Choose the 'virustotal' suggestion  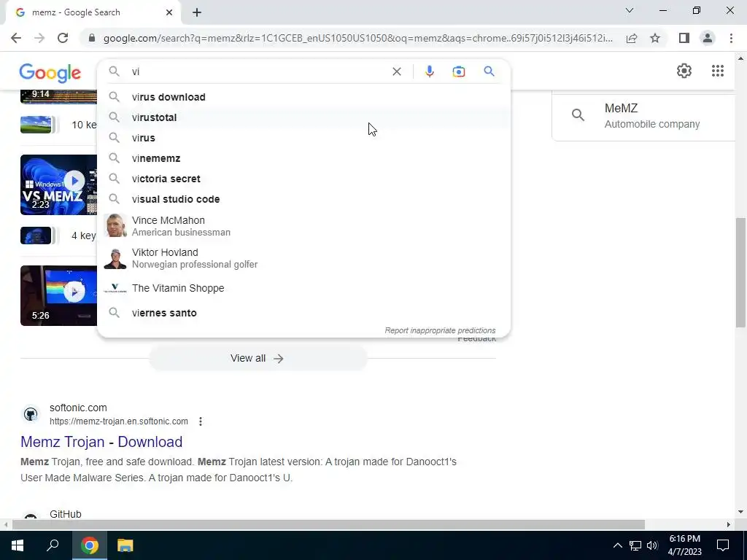pyautogui.click(x=304, y=117)
